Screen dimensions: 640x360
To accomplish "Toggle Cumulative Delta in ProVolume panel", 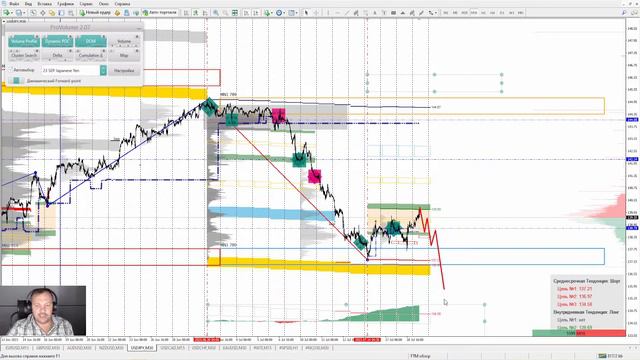I will click(91, 55).
